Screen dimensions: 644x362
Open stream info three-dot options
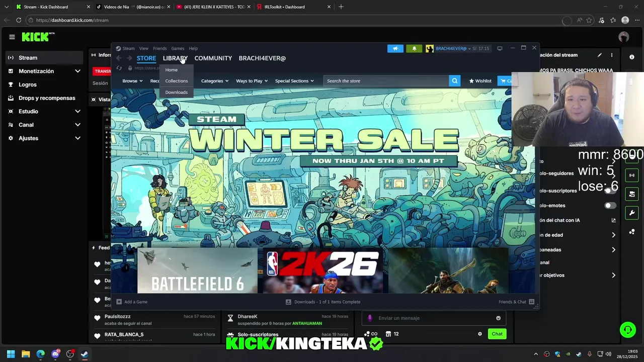tap(612, 55)
